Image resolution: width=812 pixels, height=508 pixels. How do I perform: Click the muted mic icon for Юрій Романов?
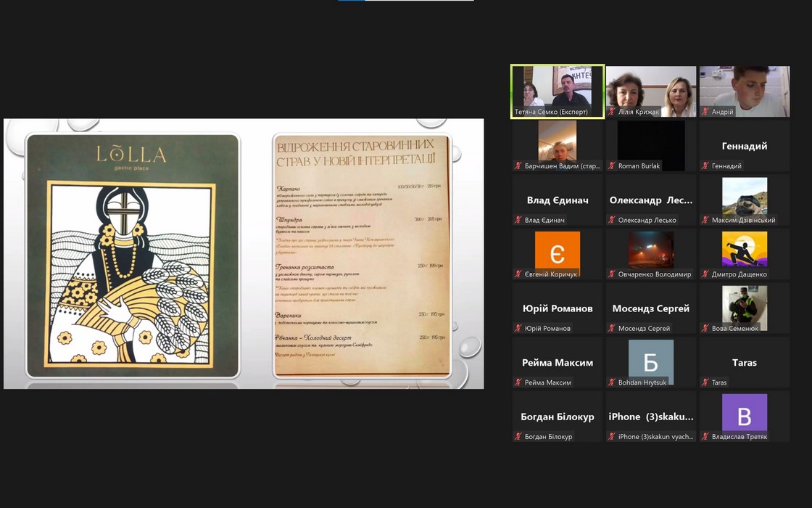[x=518, y=329]
